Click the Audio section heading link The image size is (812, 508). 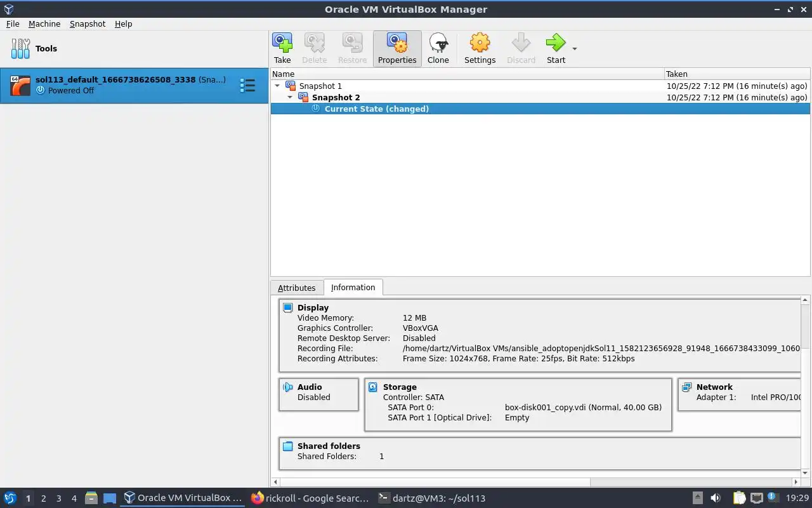click(310, 387)
